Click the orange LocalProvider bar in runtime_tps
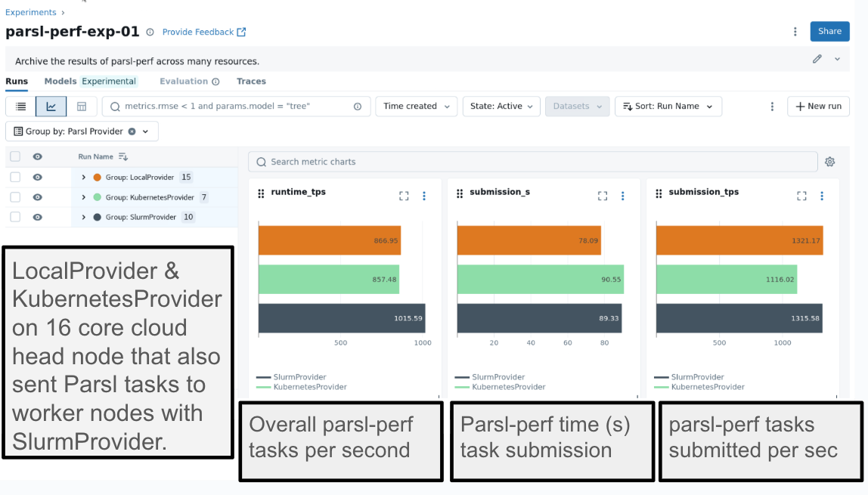 click(329, 240)
